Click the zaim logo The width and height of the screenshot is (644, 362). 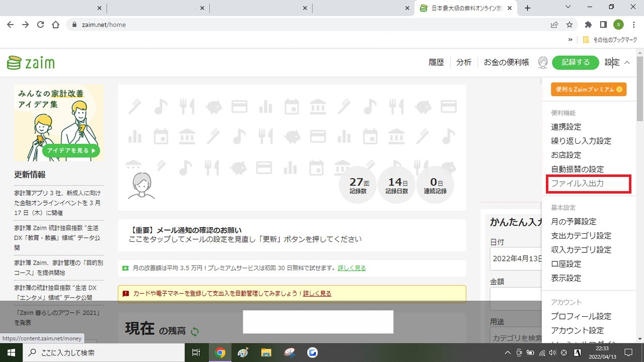[x=31, y=63]
